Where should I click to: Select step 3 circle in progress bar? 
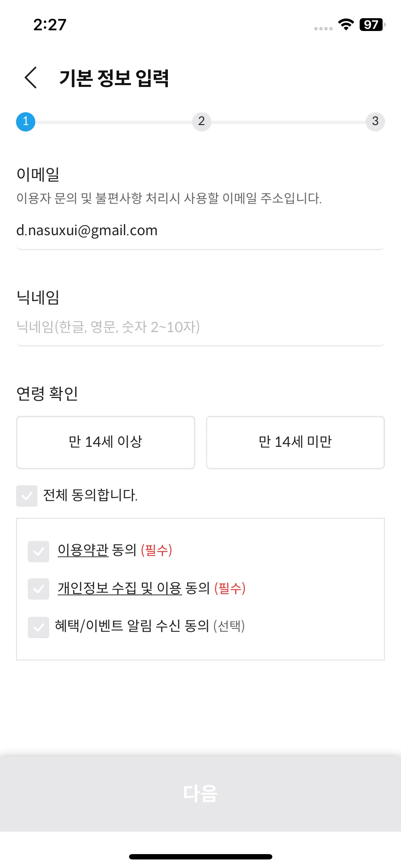375,122
